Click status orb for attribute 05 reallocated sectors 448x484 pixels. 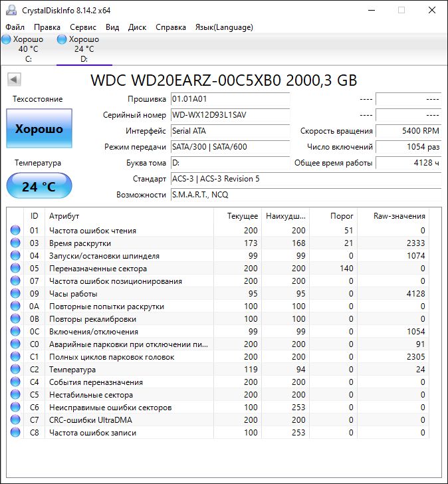click(x=15, y=269)
